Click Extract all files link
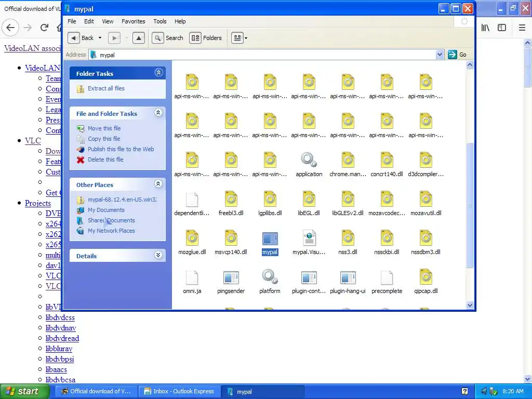 click(106, 88)
